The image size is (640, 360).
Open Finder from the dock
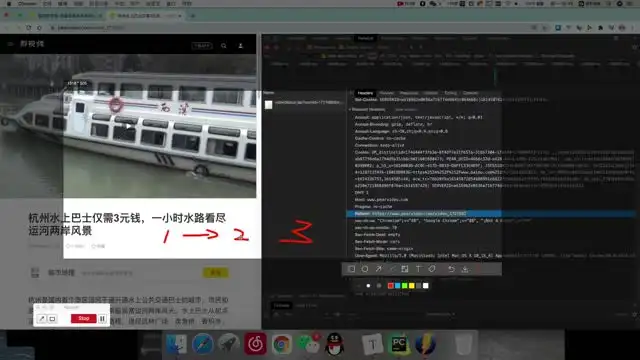(176, 344)
